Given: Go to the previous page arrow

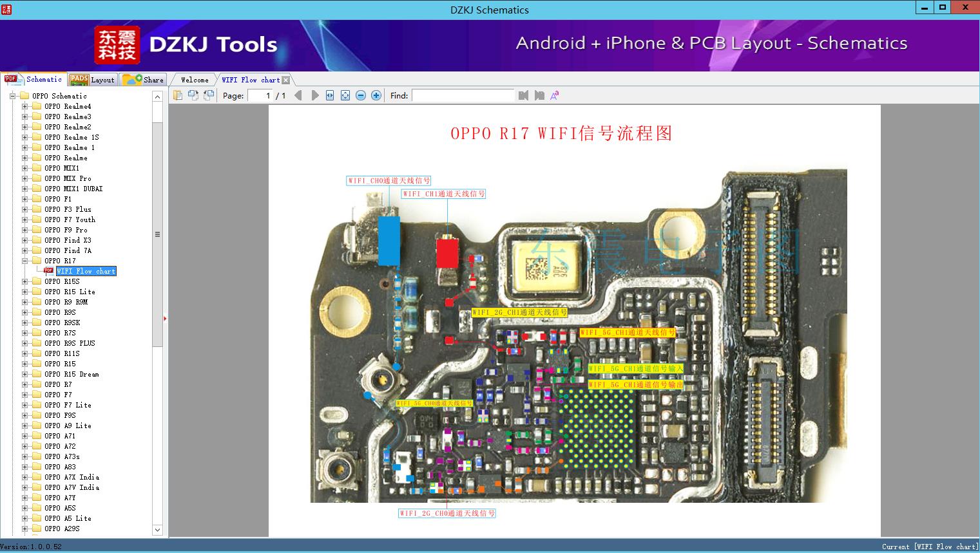Looking at the screenshot, I should 298,95.
